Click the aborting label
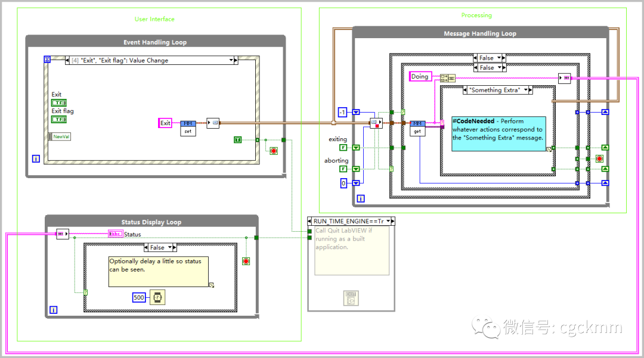The height and width of the screenshot is (358, 644). pyautogui.click(x=336, y=161)
